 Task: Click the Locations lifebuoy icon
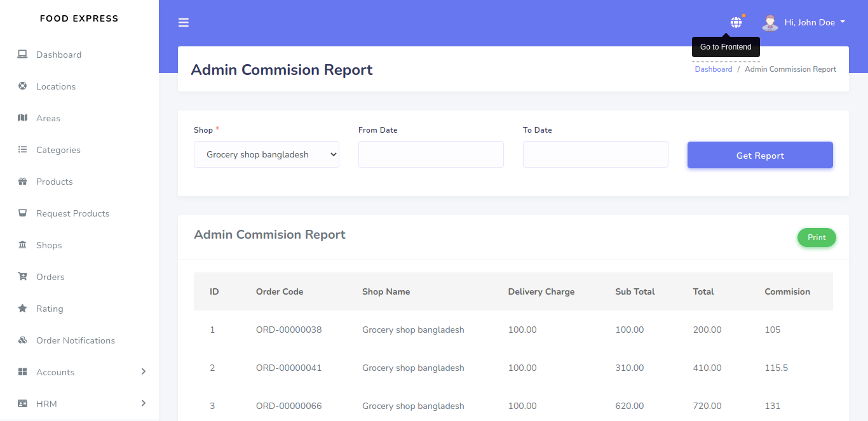22,86
